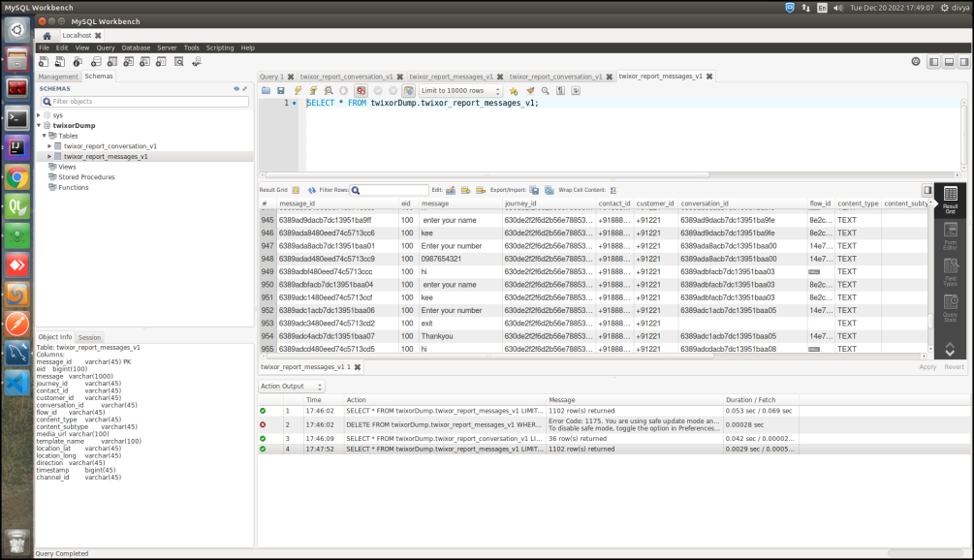Toggle the result side panel visibility
974x560 pixels.
point(927,190)
